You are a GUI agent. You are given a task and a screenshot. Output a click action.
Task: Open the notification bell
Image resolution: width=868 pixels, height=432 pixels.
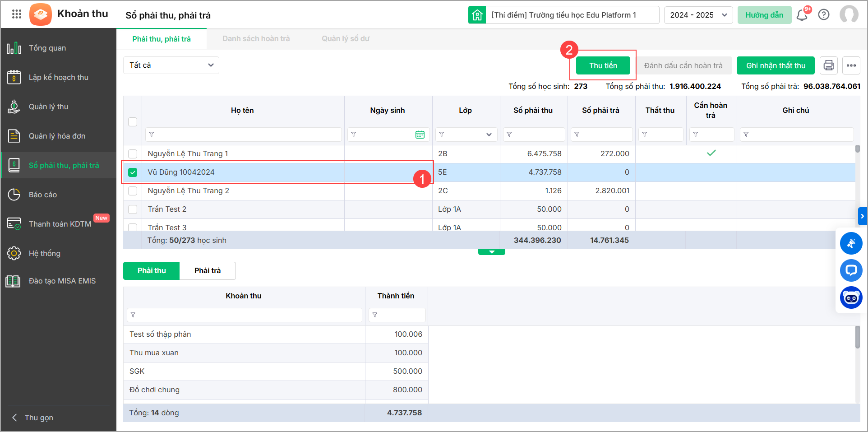coord(802,15)
